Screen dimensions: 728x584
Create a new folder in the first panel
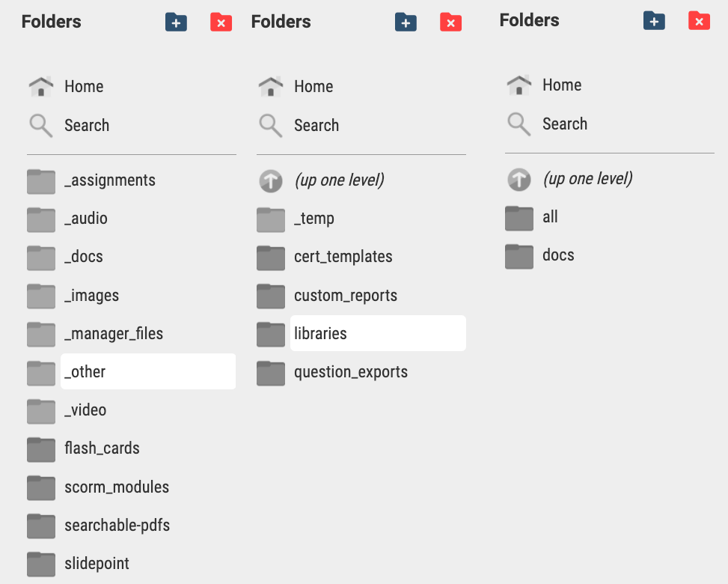tap(176, 22)
